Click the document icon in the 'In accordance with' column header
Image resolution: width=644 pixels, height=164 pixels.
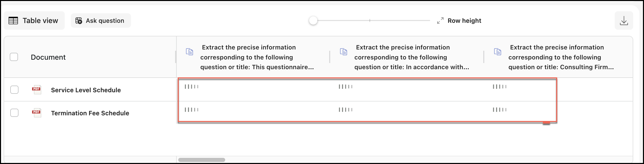(x=344, y=52)
